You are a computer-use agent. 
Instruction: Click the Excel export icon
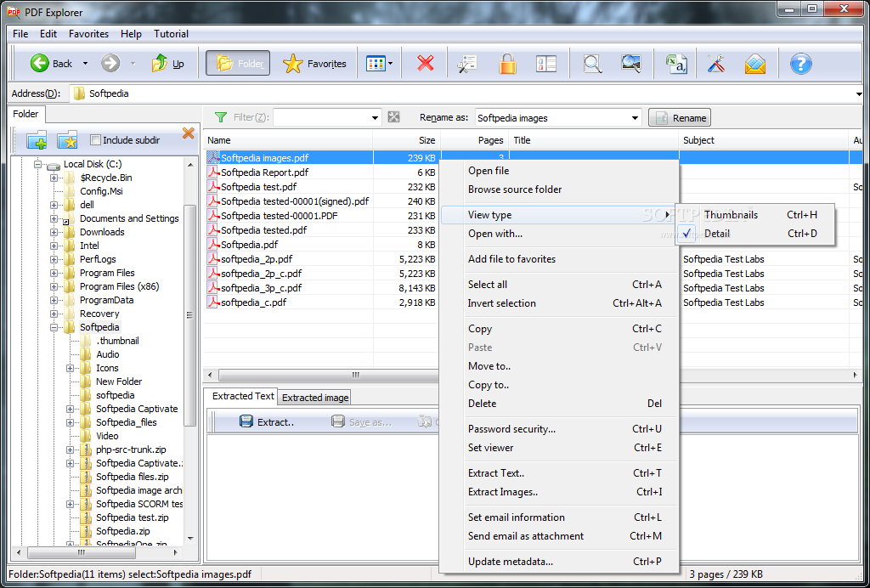click(677, 63)
